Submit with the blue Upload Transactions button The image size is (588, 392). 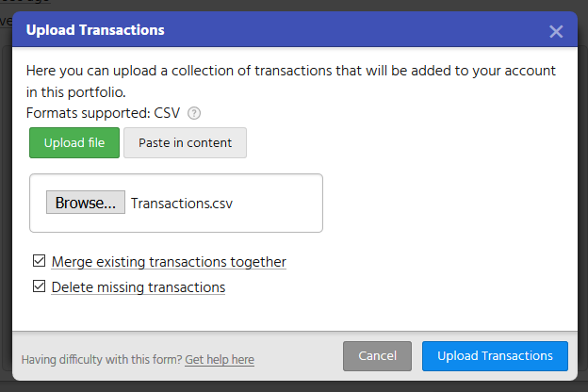click(495, 356)
